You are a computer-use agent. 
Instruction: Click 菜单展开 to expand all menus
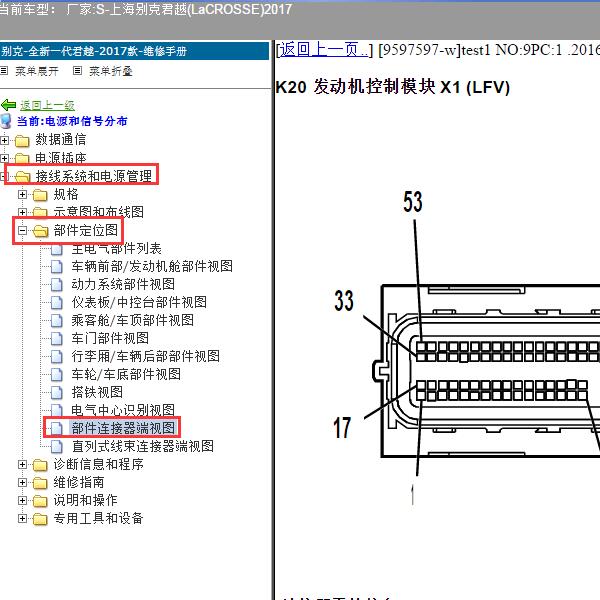37,71
